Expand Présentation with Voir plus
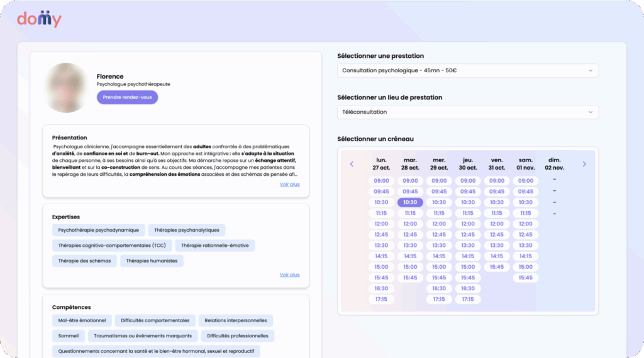The height and width of the screenshot is (358, 644). pyautogui.click(x=289, y=185)
